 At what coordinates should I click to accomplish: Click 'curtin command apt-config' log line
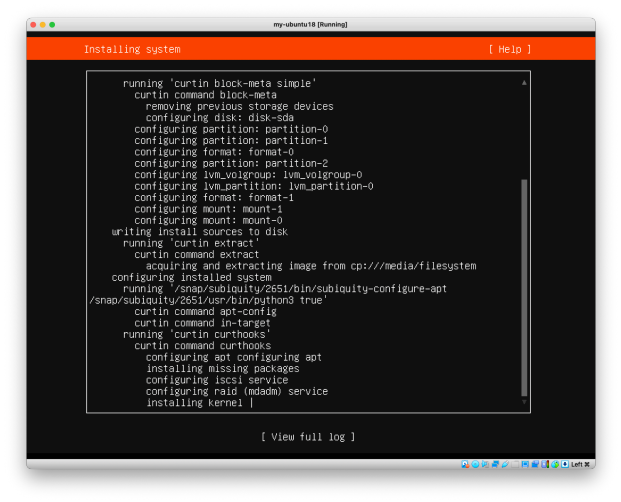(205, 311)
